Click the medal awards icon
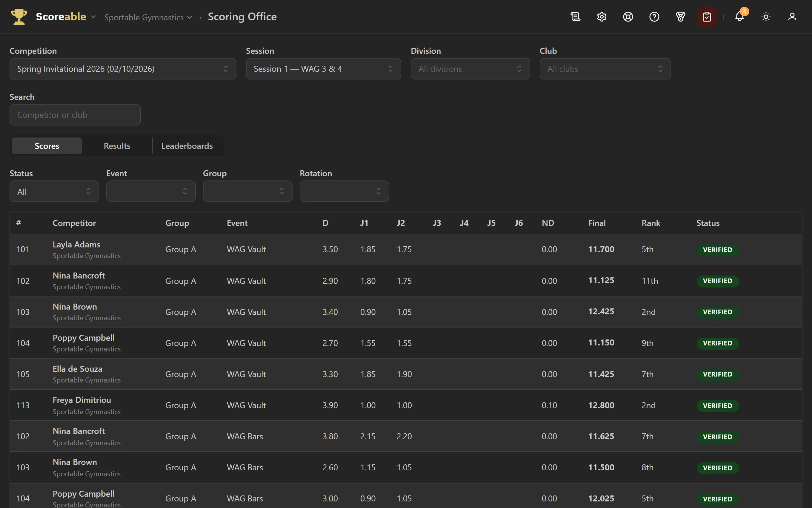This screenshot has width=812, height=508. [680, 16]
